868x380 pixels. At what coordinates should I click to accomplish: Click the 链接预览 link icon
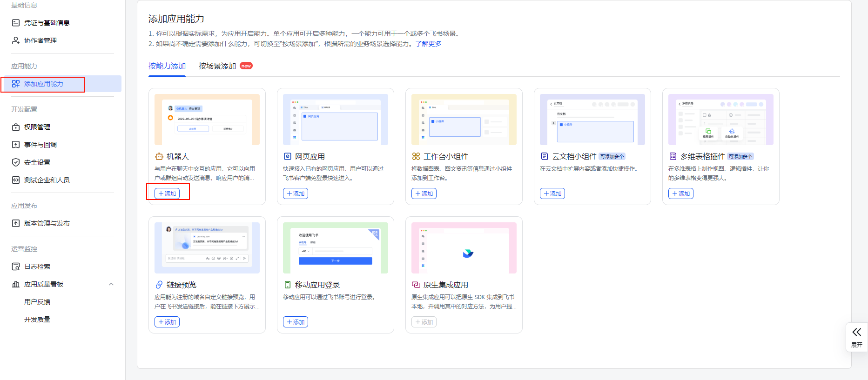pos(159,285)
